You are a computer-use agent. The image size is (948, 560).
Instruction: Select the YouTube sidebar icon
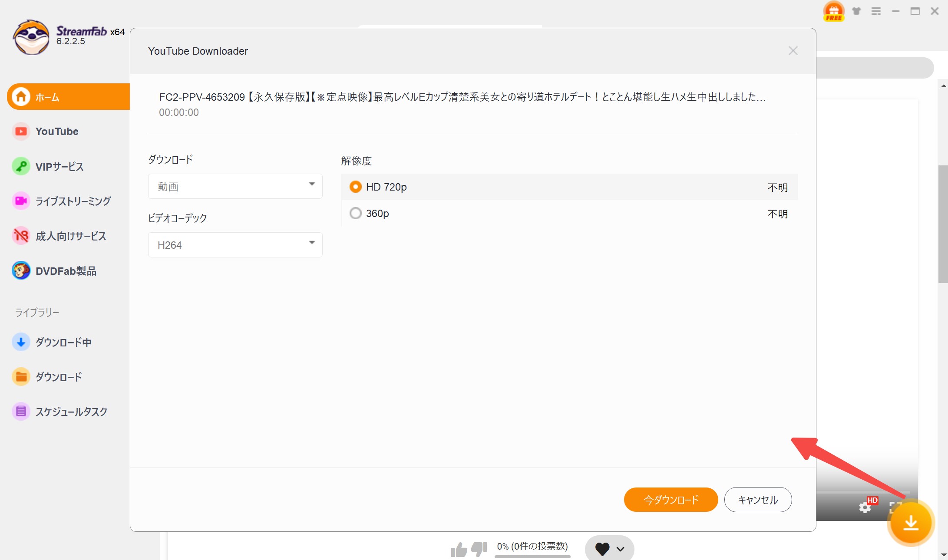[x=20, y=131]
